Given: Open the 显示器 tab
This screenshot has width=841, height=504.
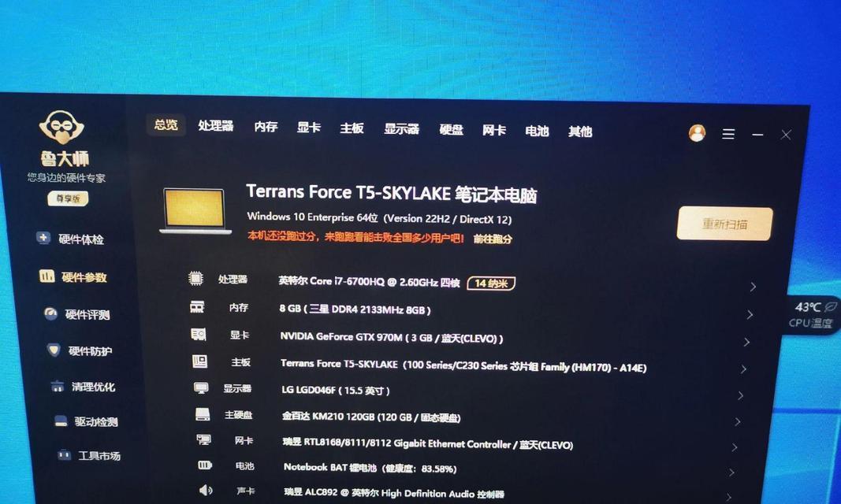Looking at the screenshot, I should point(401,129).
